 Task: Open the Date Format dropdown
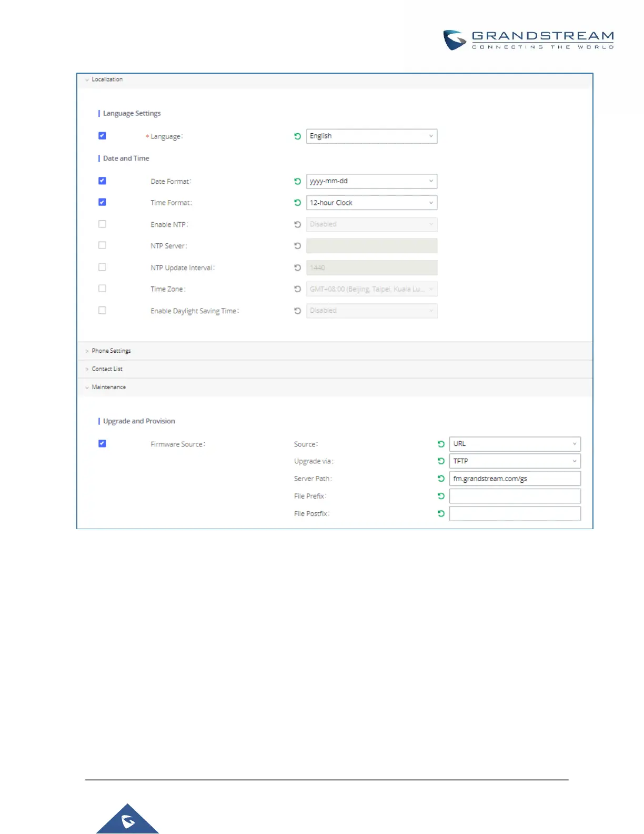point(371,181)
